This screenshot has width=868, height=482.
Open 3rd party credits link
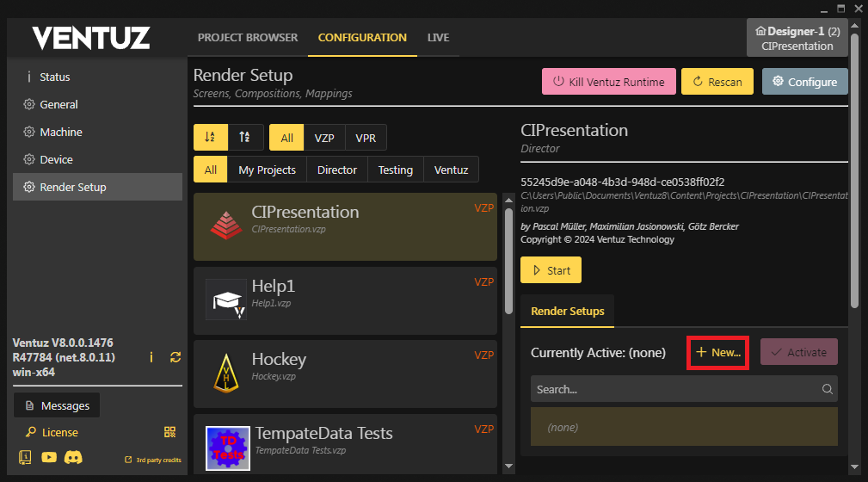click(153, 460)
